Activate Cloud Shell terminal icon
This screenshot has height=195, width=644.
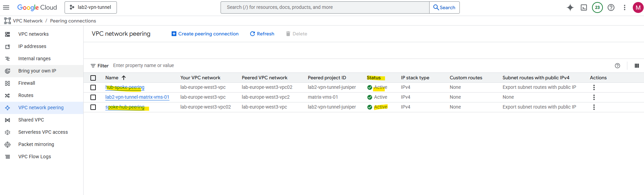coord(584,7)
